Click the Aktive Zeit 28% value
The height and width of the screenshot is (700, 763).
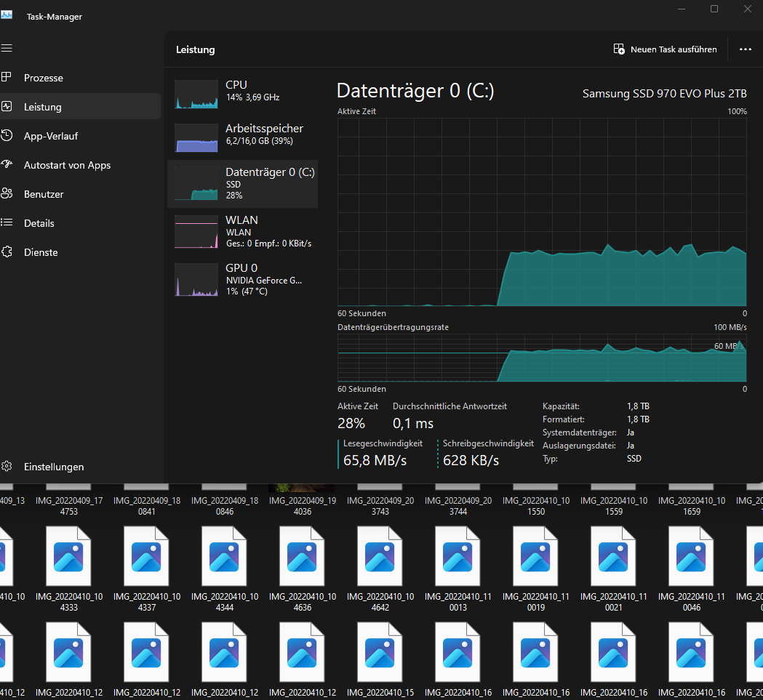click(x=351, y=424)
